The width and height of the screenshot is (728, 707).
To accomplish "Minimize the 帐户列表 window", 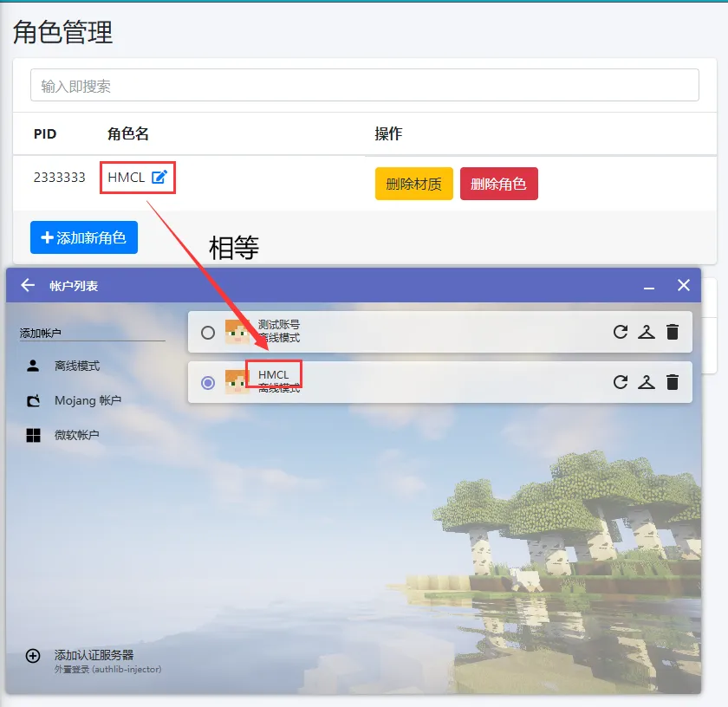I will coord(649,286).
